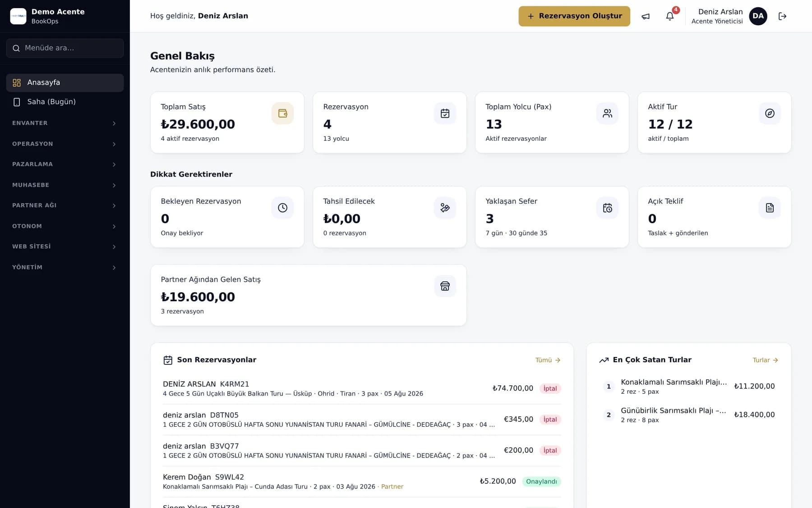Expand the OTONOM sidebar section
812x508 pixels.
65,226
